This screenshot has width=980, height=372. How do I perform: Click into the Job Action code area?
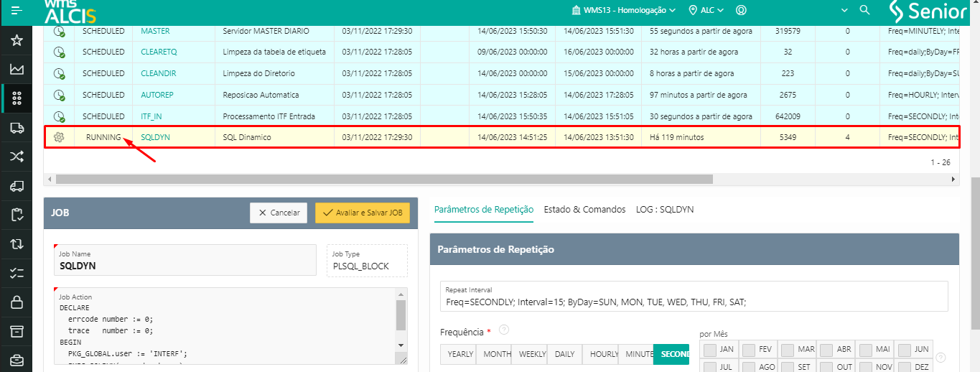click(225, 327)
